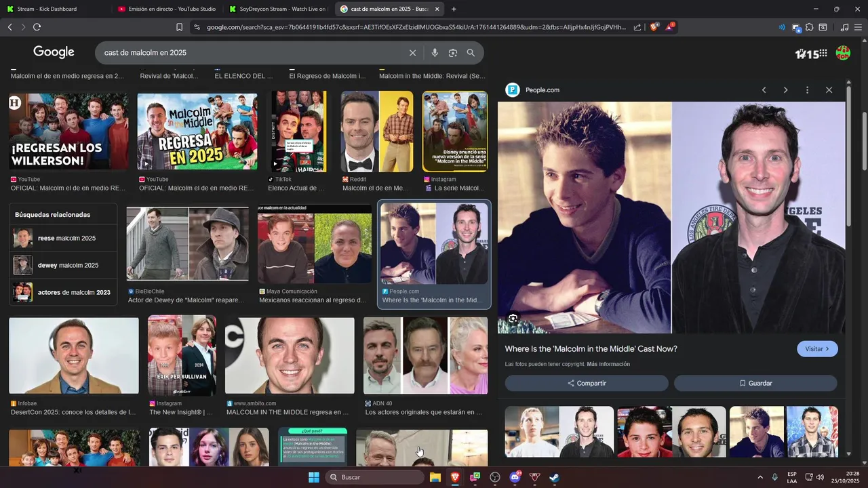Open Google Lens image search icon
868x488 pixels.
453,53
